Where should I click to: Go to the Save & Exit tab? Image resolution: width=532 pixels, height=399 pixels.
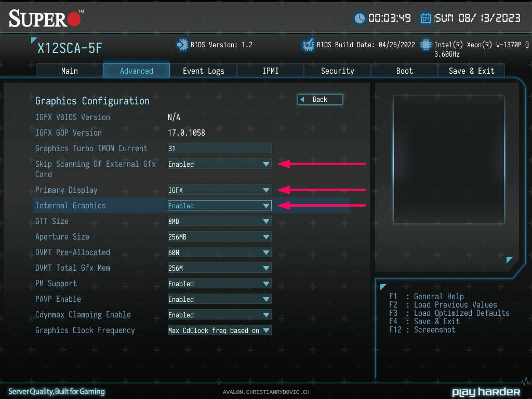[471, 71]
